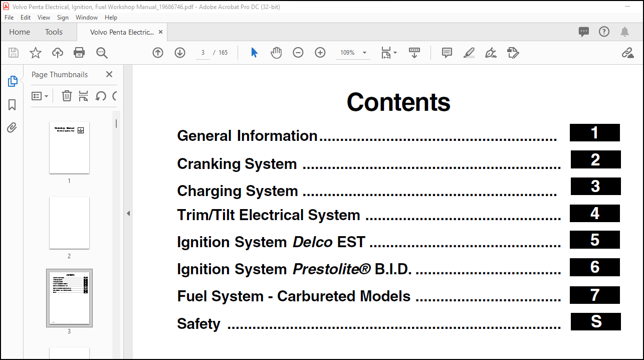The width and height of the screenshot is (644, 360).
Task: Click the insert pages icon in thumbnails
Action: point(84,96)
